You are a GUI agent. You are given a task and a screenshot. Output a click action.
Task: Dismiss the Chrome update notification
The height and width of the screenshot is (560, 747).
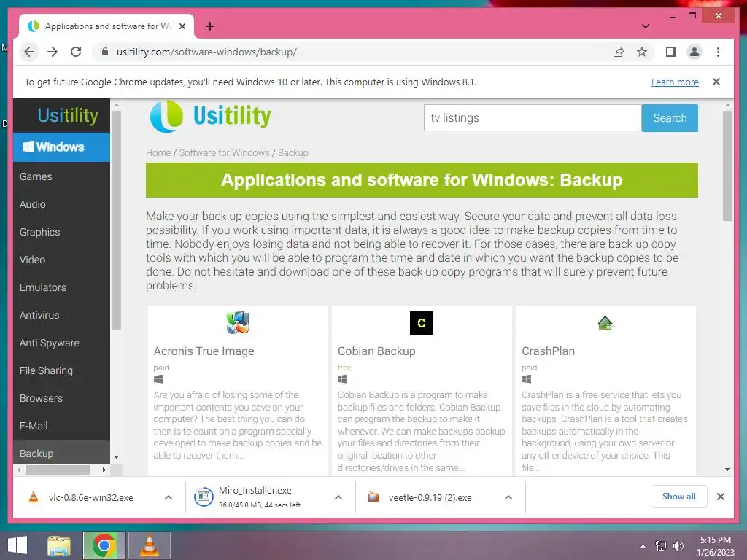coord(716,82)
